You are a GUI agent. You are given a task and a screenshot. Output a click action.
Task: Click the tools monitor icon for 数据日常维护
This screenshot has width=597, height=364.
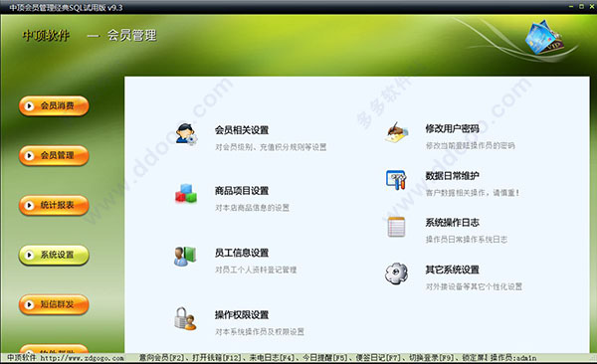click(396, 180)
